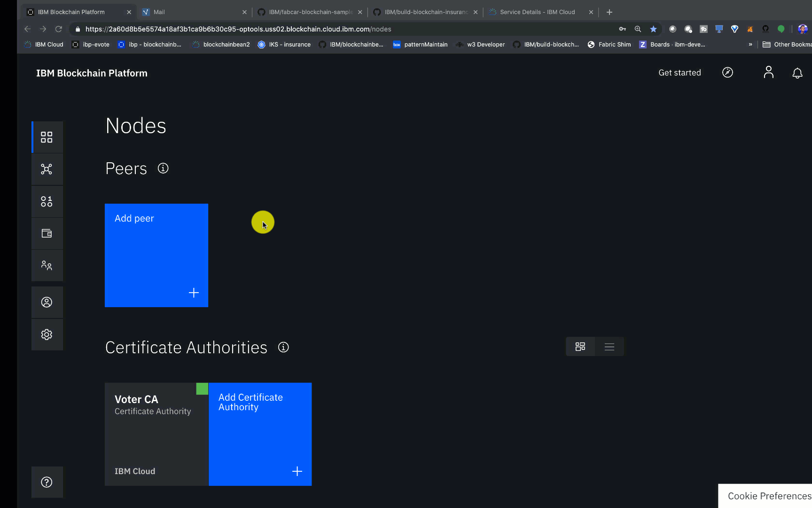The height and width of the screenshot is (508, 812).
Task: Open ibp-evote bookmark
Action: [91, 45]
